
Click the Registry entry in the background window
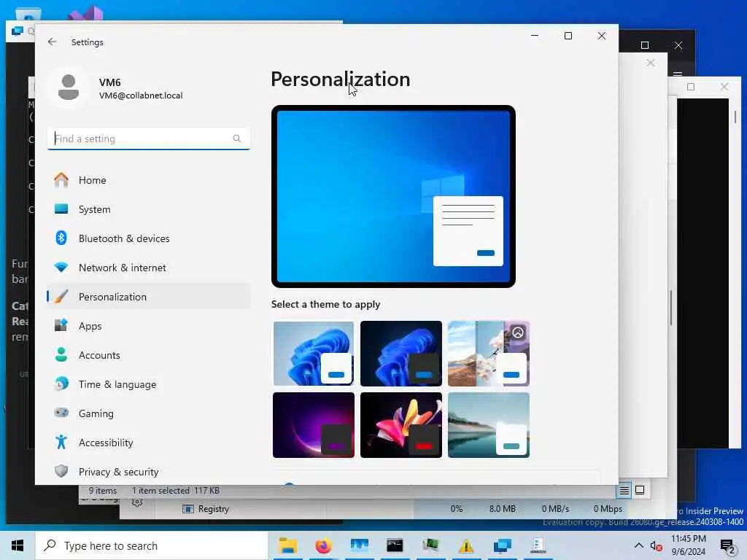(x=206, y=509)
